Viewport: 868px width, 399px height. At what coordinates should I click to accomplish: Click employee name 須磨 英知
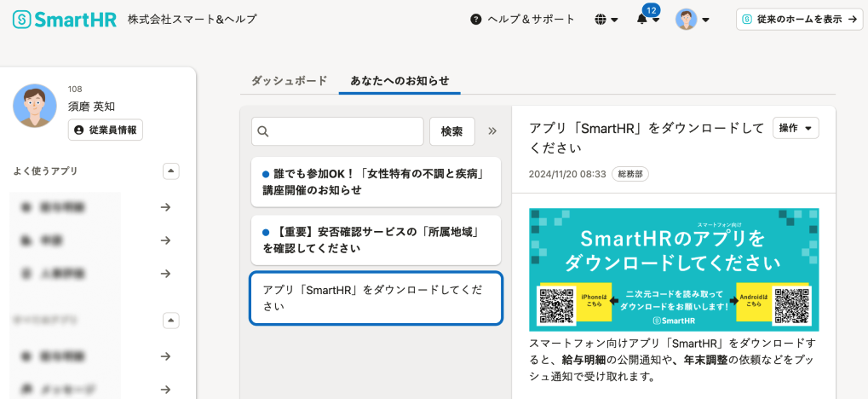[x=91, y=107]
